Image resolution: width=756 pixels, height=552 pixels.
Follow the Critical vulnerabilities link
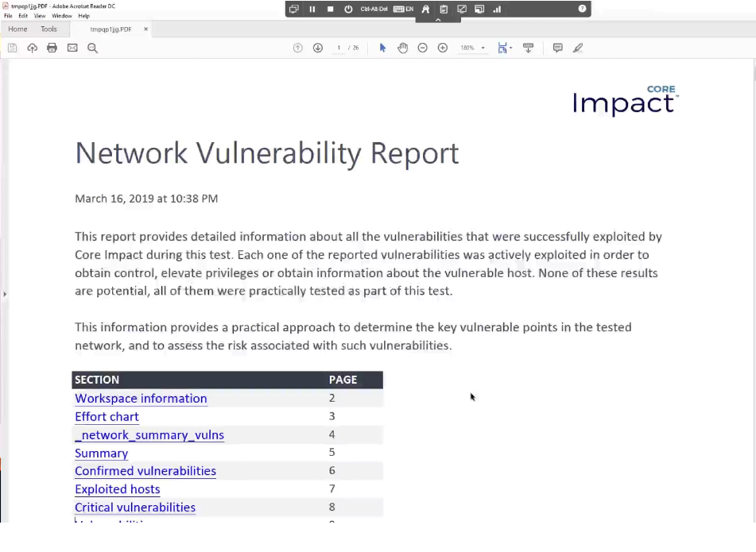coord(135,508)
